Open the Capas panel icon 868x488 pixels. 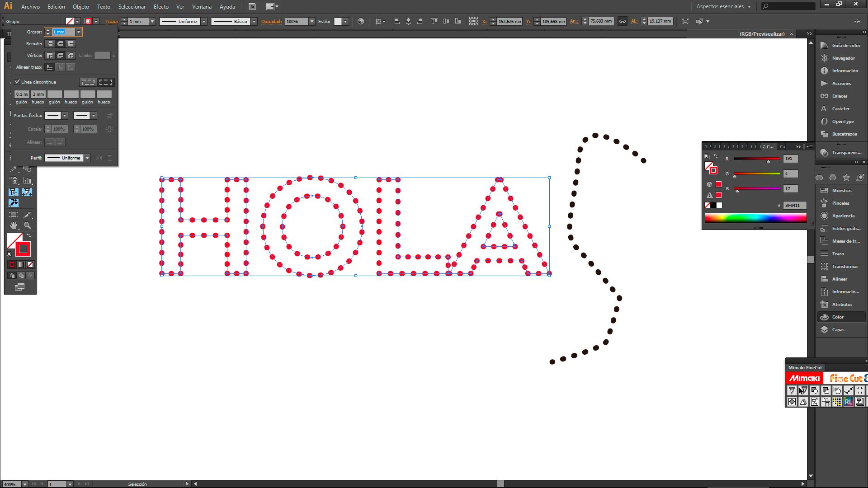pos(838,330)
